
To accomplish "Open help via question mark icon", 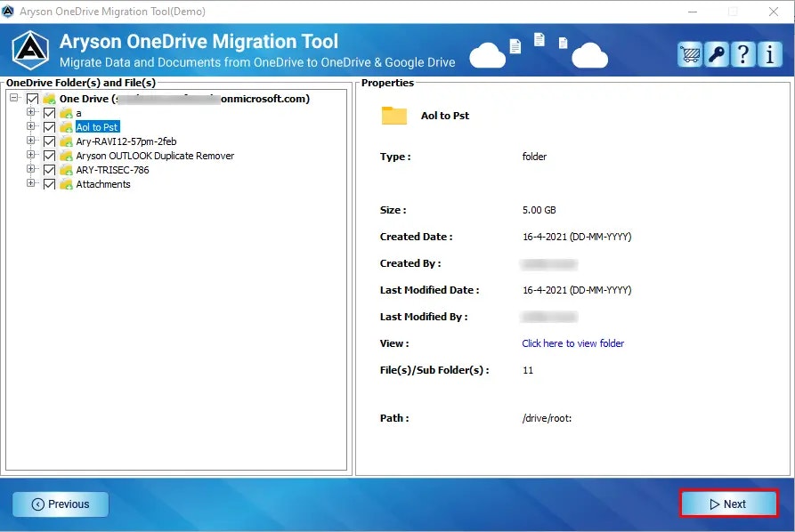I will (x=743, y=54).
